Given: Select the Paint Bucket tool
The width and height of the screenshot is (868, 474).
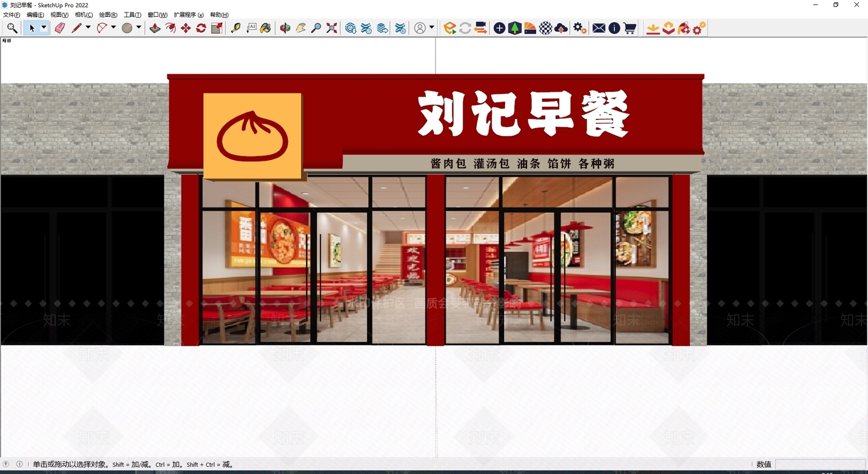Looking at the screenshot, I should coord(265,28).
